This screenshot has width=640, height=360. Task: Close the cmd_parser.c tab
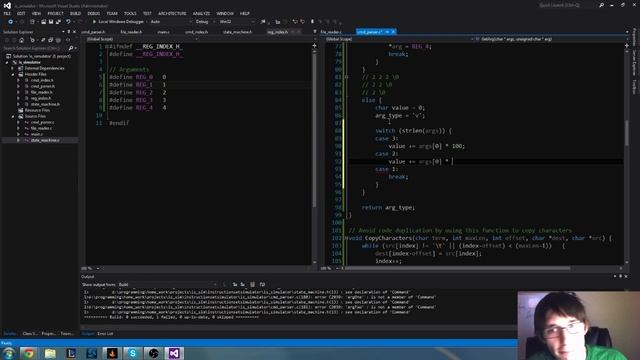(393, 32)
